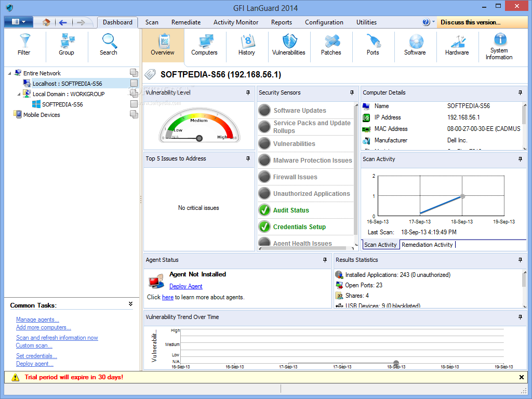This screenshot has height=399, width=532.
Task: Click the Deploy Agent link in Agent Status
Action: pos(186,286)
